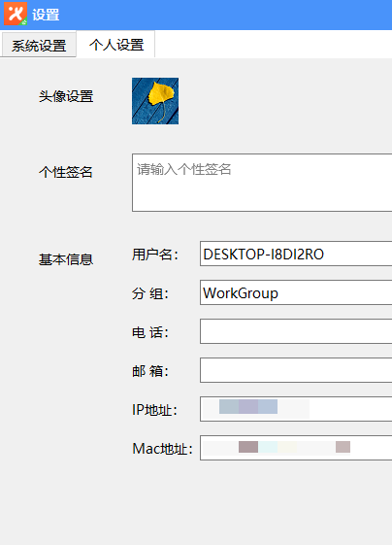The width and height of the screenshot is (392, 545).
Task: Click the 个性签名 label
Action: tap(66, 172)
